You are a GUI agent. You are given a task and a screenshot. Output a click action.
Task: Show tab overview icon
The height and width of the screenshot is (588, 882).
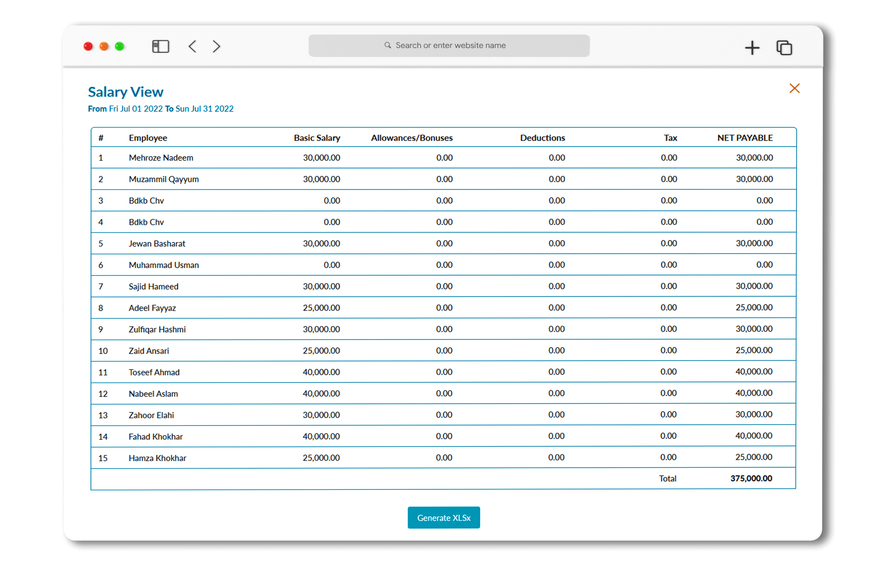click(784, 48)
